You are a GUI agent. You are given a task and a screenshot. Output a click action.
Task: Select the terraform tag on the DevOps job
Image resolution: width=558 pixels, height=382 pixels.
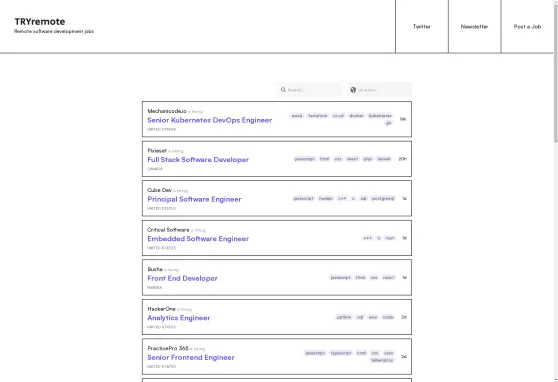[318, 116]
